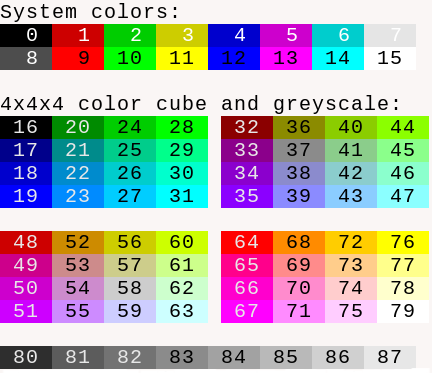Screen dimensions: 432x373
Task: Pick the pure blue cell numbered 19
Action: (26, 196)
